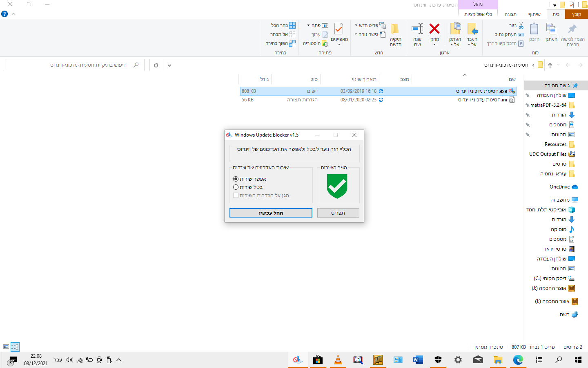Click the input language indicator עבר
Screen dimensions: 588x368
coord(58,360)
